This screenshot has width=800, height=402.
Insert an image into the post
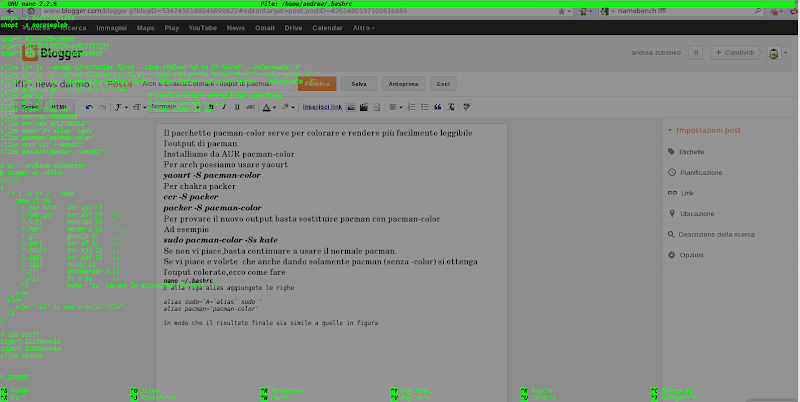351,107
